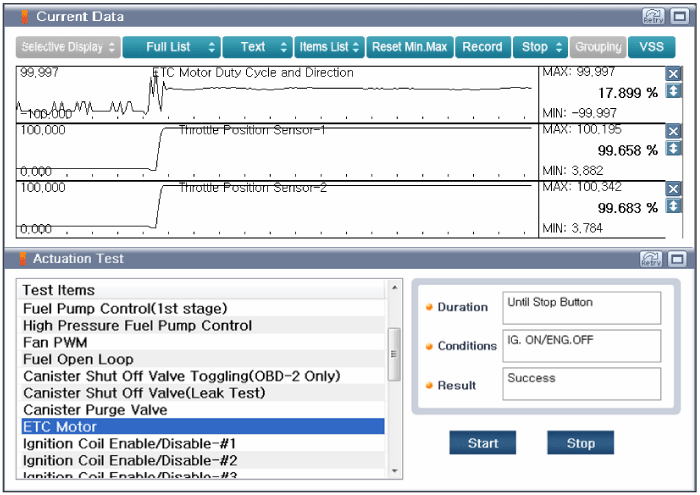The image size is (700, 495).
Task: Select Canister Purge Valve test item
Action: coord(203,410)
